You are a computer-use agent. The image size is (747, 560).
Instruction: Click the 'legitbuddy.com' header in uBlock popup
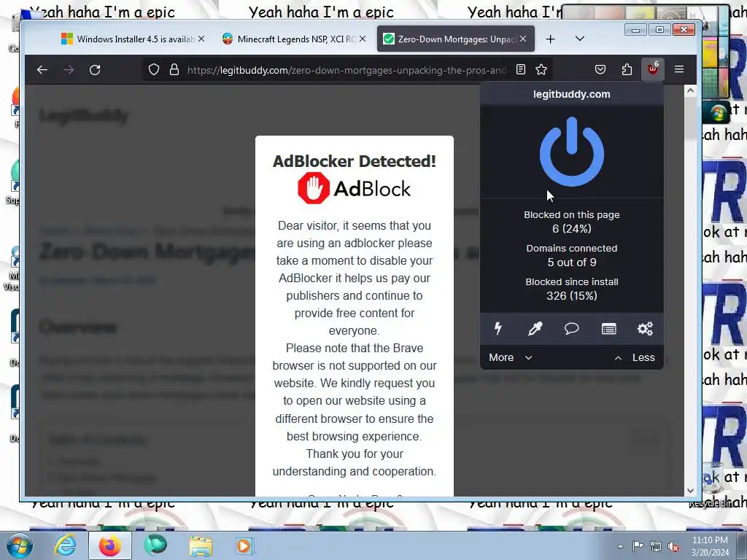(x=572, y=94)
